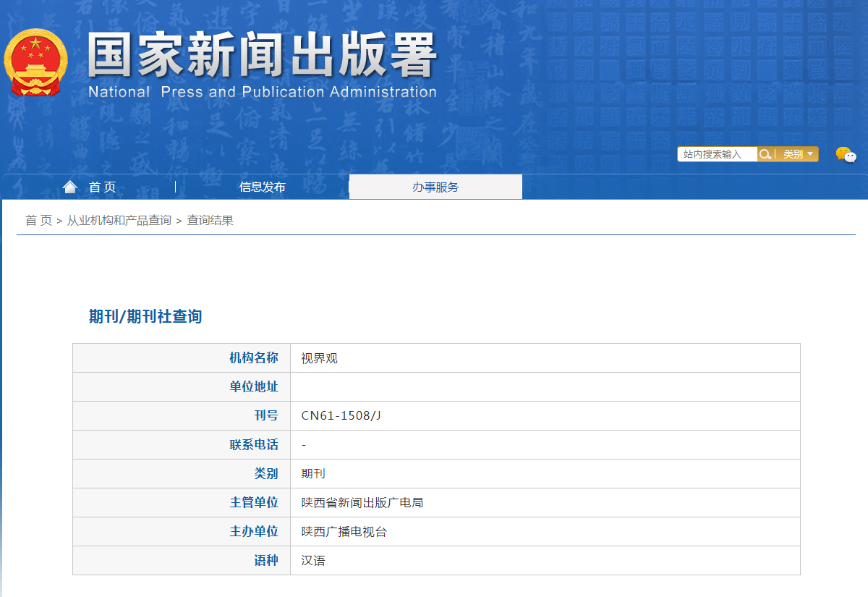Image resolution: width=868 pixels, height=597 pixels.
Task: Click the 查询结果 breadcrumb text
Action: tap(210, 221)
